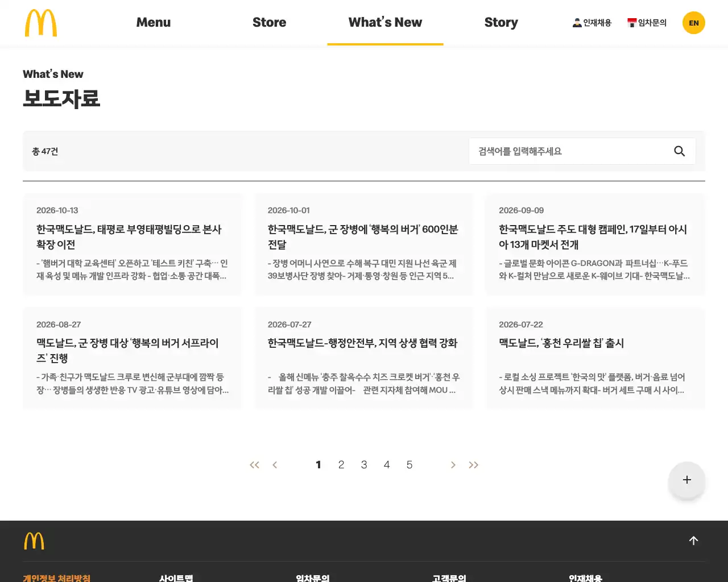The image size is (728, 582).
Task: Click the 2026-10-13 date text
Action: [57, 210]
